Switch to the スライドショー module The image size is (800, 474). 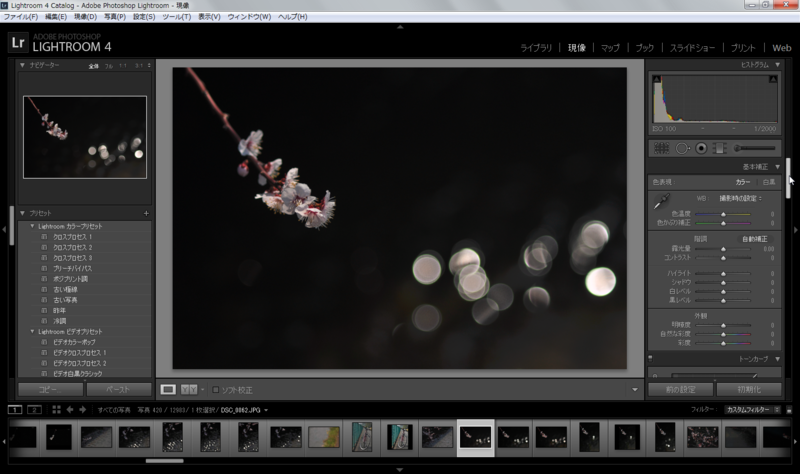coord(692,48)
